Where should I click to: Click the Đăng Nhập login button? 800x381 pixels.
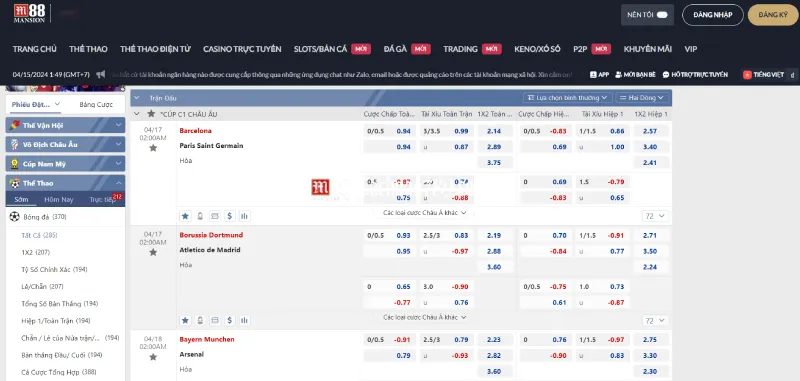pos(713,15)
